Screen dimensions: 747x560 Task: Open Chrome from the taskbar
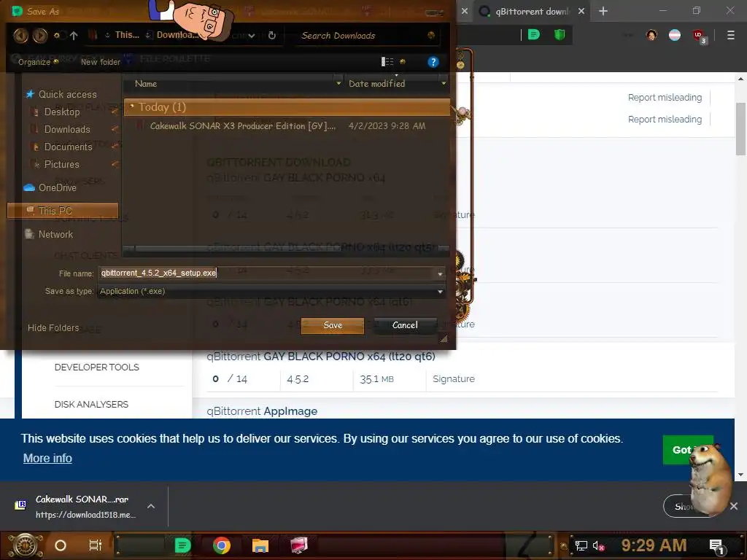click(222, 545)
